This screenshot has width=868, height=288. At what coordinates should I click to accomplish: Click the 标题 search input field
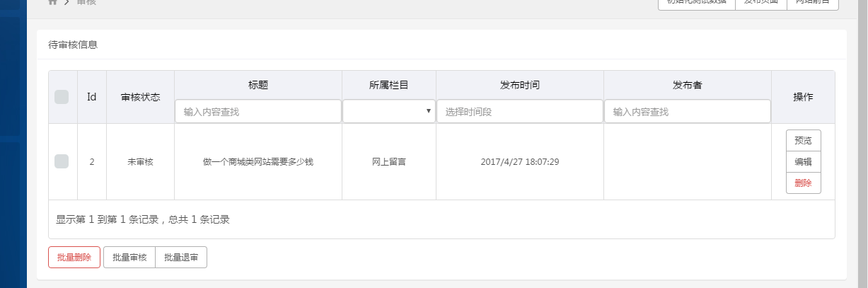(258, 111)
